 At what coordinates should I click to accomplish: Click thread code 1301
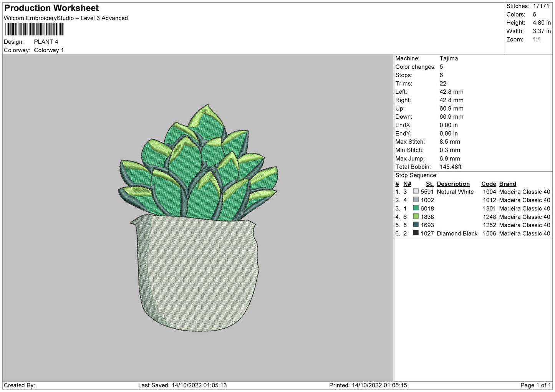tap(489, 208)
